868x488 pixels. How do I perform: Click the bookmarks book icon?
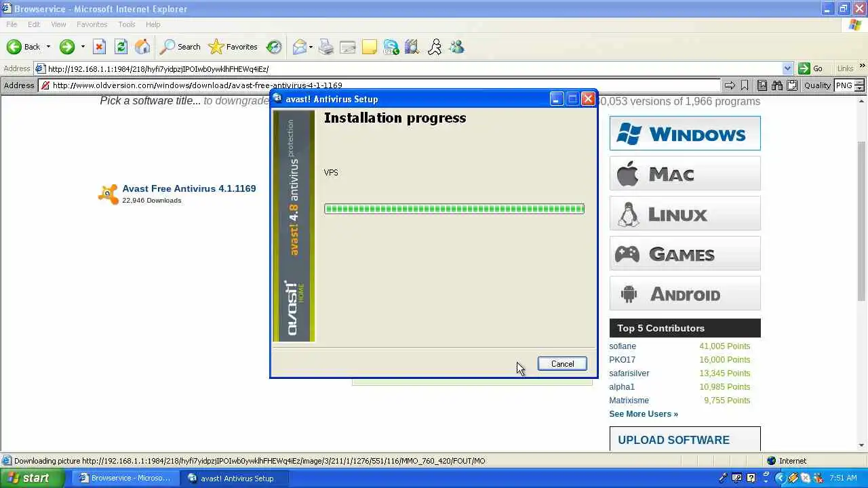point(762,85)
